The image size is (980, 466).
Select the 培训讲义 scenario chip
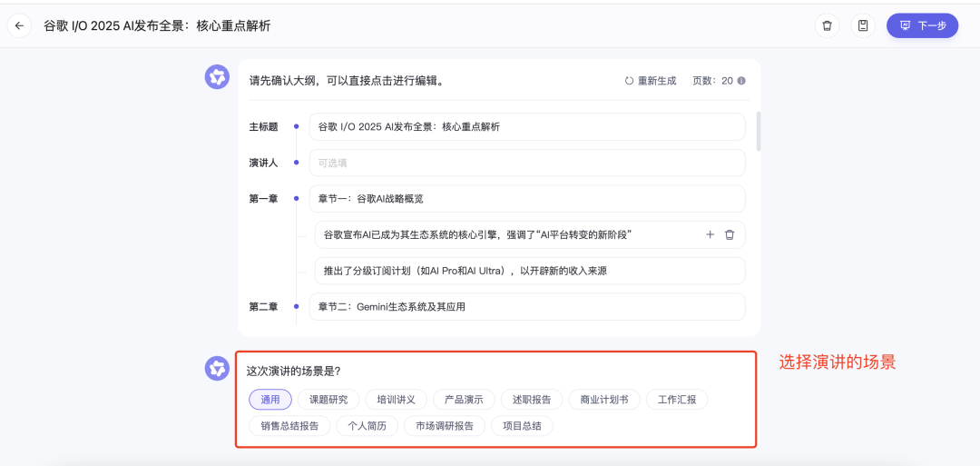(x=397, y=399)
